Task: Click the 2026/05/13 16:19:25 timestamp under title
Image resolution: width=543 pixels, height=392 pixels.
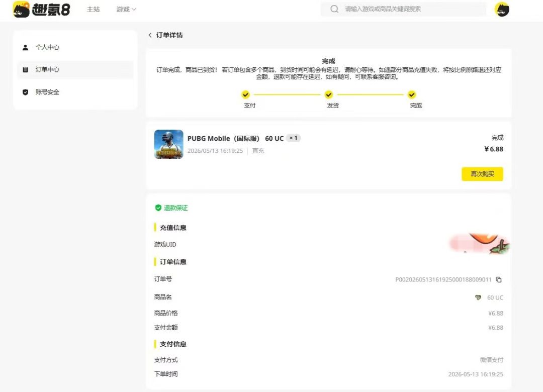Action: 215,151
